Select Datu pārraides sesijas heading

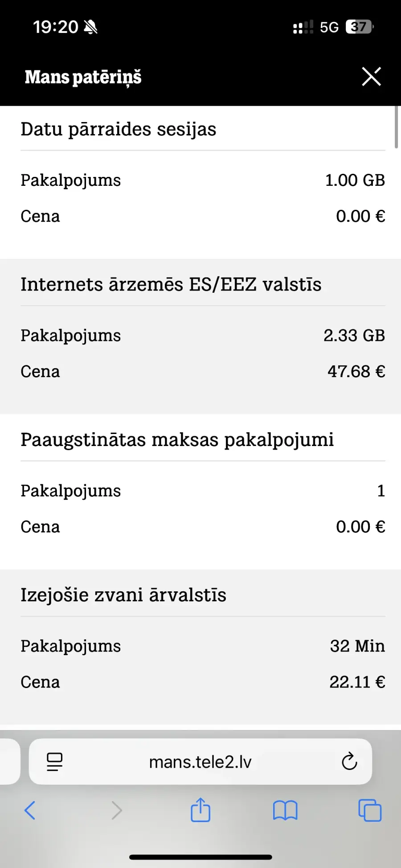pyautogui.click(x=119, y=129)
